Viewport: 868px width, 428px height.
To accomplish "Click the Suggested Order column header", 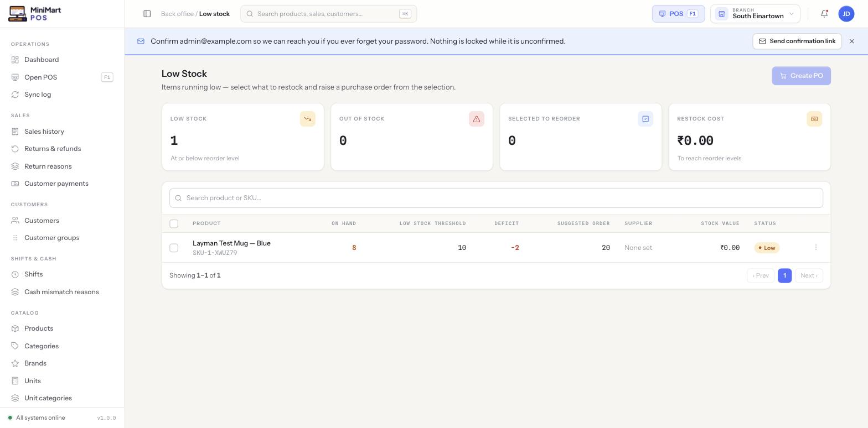I will point(583,223).
